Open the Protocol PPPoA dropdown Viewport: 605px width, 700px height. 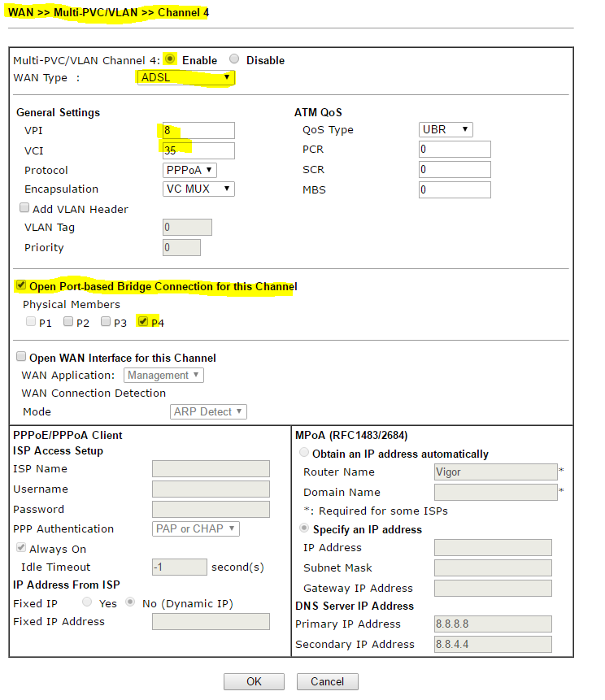(189, 170)
